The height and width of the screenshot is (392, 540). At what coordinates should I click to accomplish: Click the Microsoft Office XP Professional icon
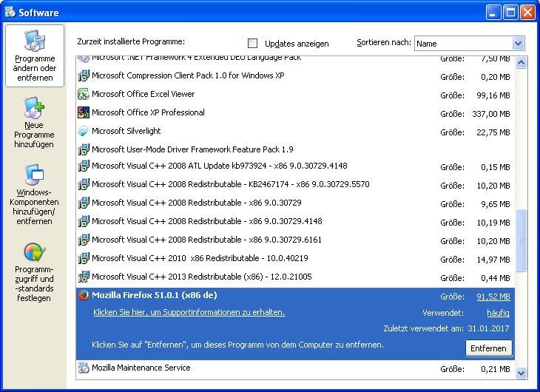coord(84,112)
